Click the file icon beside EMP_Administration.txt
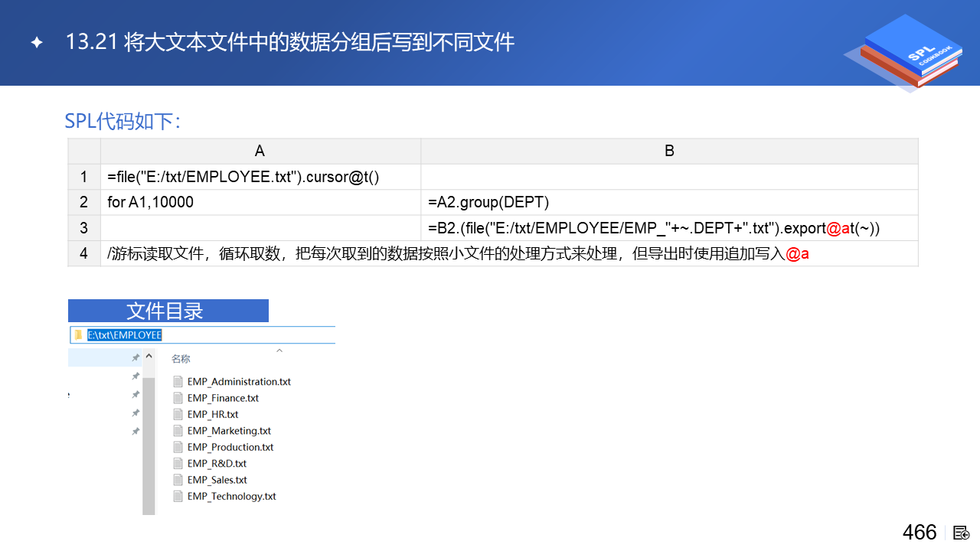Viewport: 980px width, 551px height. [x=178, y=381]
